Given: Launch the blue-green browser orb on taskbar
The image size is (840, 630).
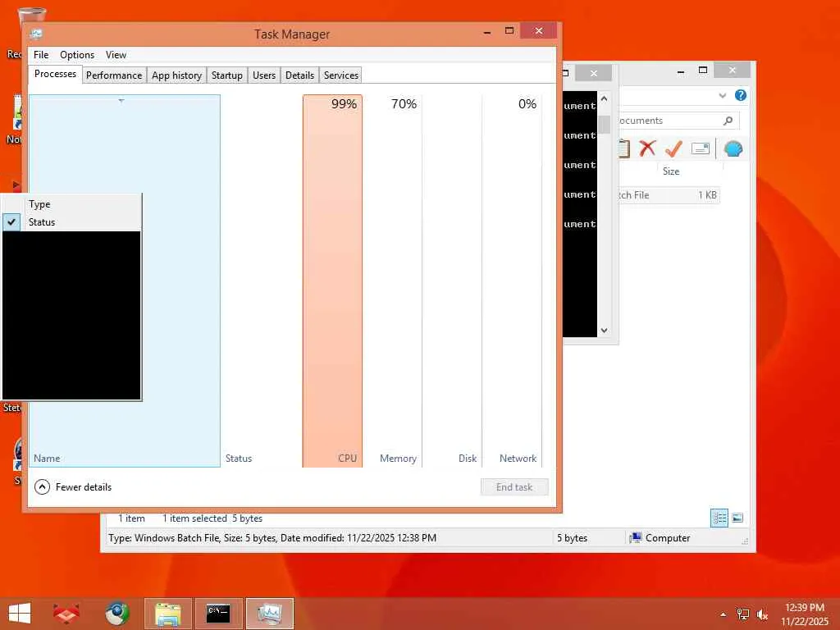Looking at the screenshot, I should tap(116, 614).
